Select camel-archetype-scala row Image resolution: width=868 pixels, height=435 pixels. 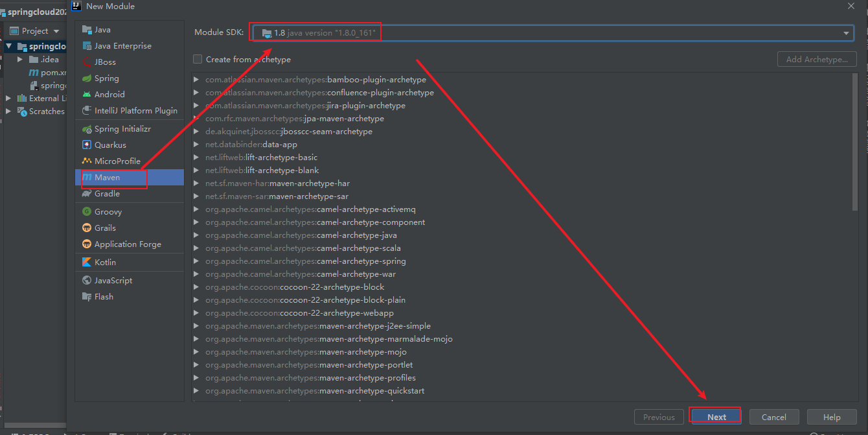pyautogui.click(x=522, y=248)
